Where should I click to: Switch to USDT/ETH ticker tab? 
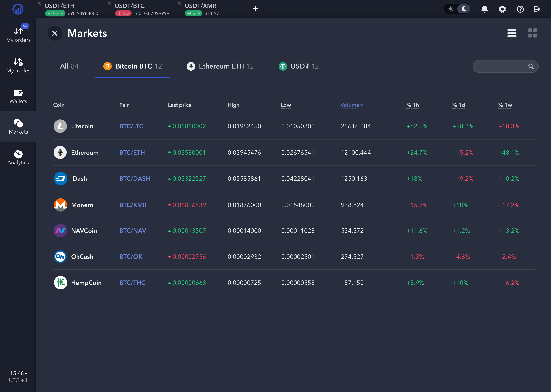click(71, 9)
